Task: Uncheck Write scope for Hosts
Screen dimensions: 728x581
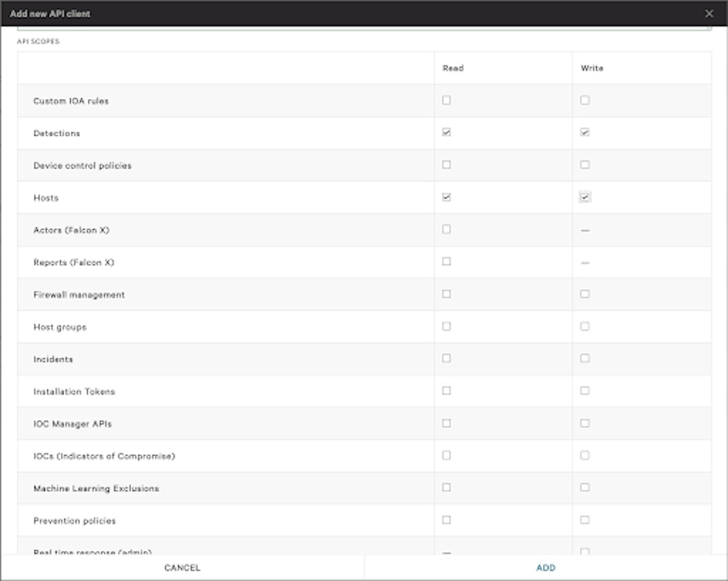Action: coord(585,197)
